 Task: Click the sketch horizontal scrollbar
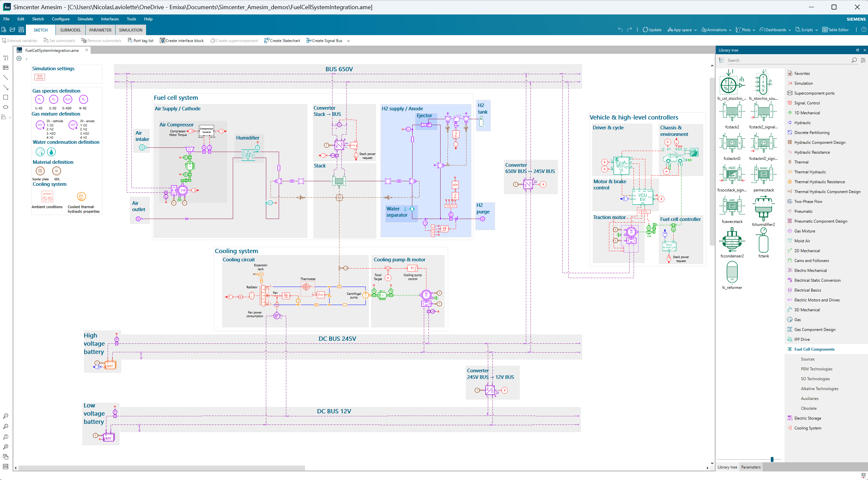tap(162, 468)
